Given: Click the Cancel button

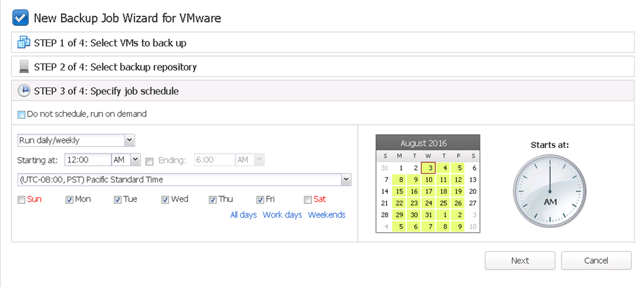Looking at the screenshot, I should coord(596,261).
